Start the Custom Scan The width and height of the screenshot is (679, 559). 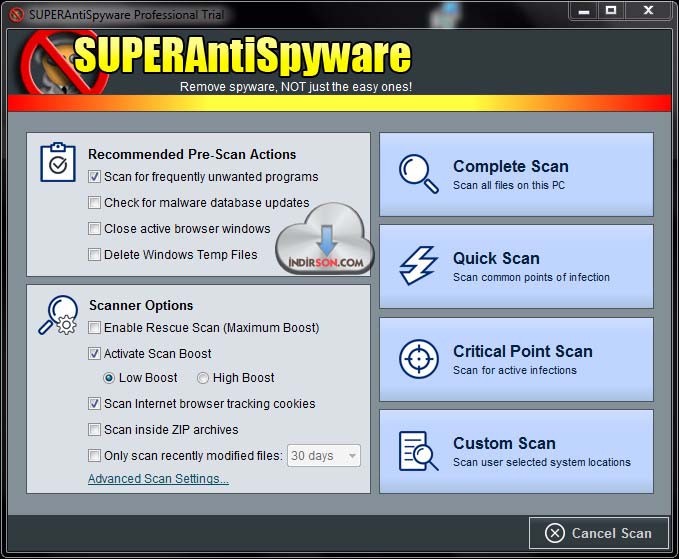point(516,451)
